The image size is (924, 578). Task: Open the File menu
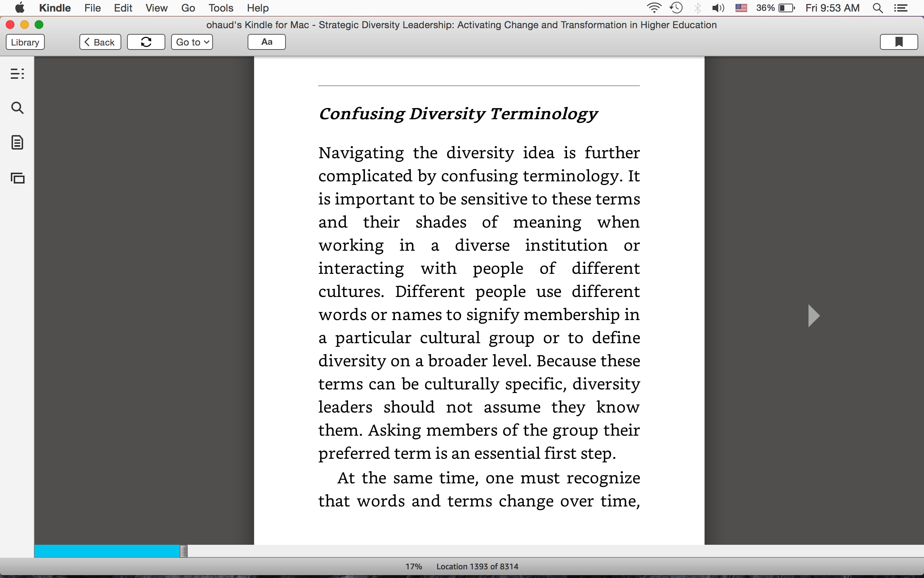(92, 8)
